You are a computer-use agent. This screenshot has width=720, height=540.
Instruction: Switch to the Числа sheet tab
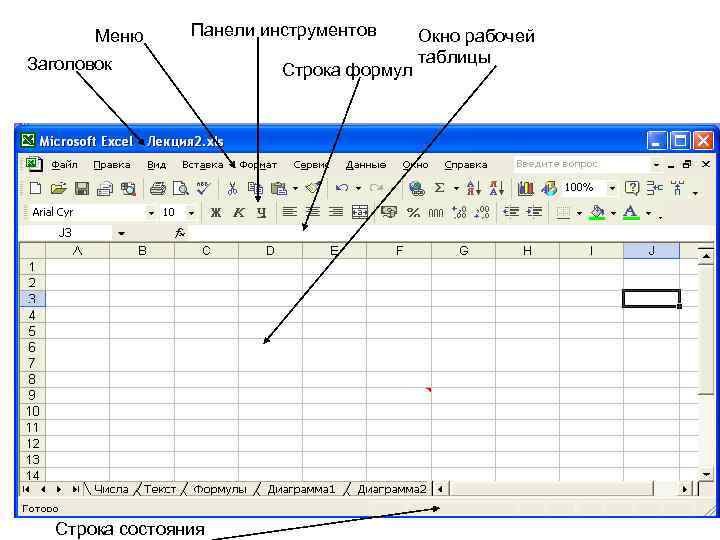point(111,489)
